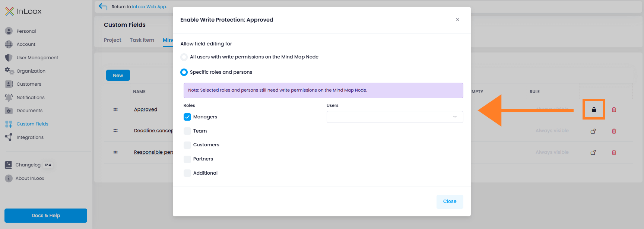Click the New button
Image resolution: width=644 pixels, height=229 pixels.
coord(118,75)
